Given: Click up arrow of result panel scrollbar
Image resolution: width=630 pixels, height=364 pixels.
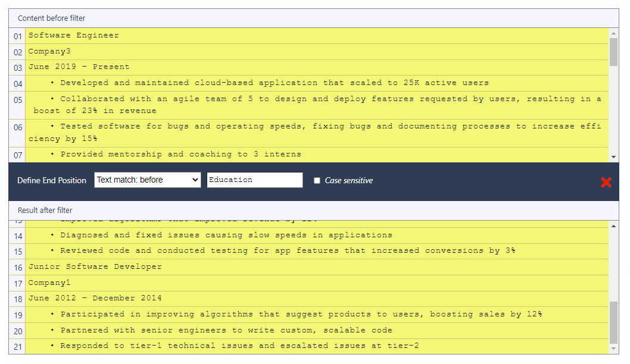Looking at the screenshot, I should [613, 225].
